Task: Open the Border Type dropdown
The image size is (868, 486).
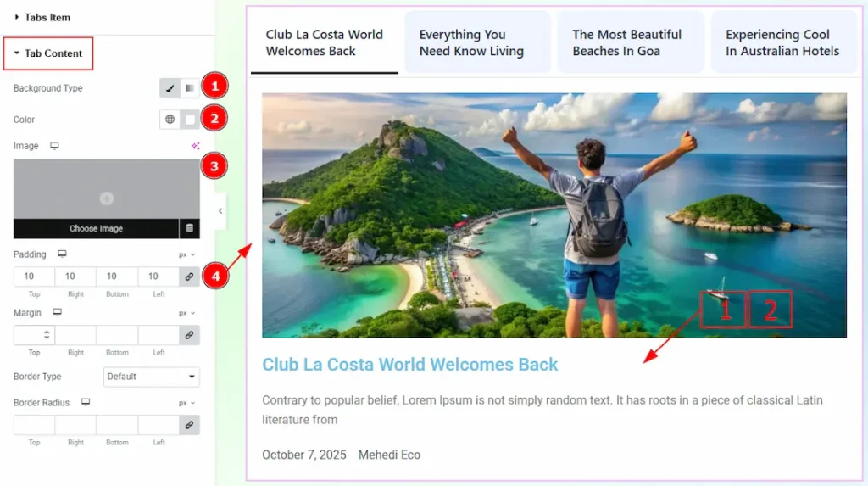Action: click(x=151, y=377)
